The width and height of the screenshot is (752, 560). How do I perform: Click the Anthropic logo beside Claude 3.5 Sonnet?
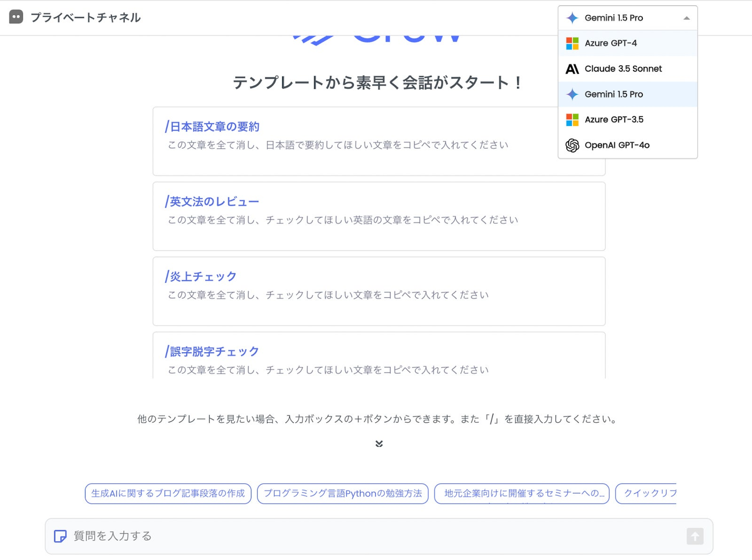(x=572, y=69)
